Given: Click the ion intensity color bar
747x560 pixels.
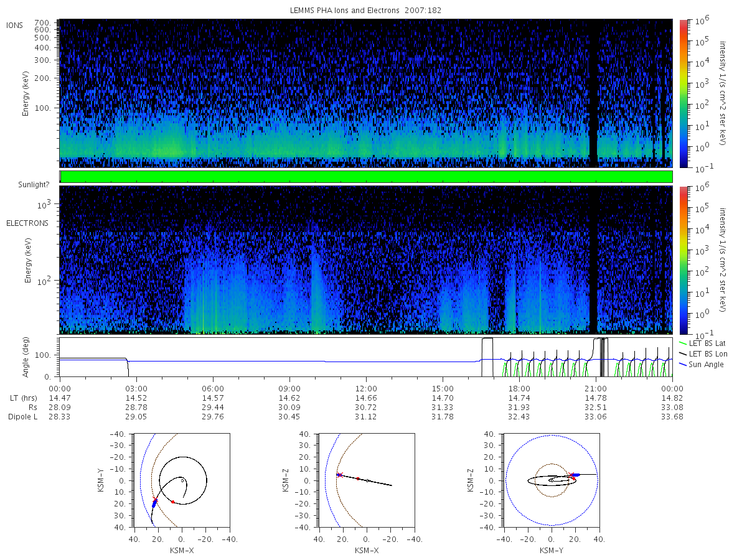Looking at the screenshot, I should [683, 93].
